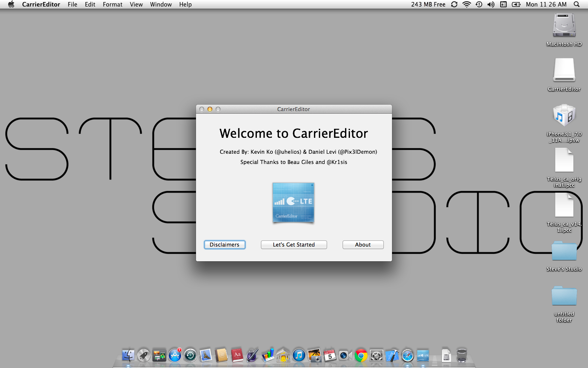Open Calendar from the Dock
The height and width of the screenshot is (368, 588).
[330, 355]
